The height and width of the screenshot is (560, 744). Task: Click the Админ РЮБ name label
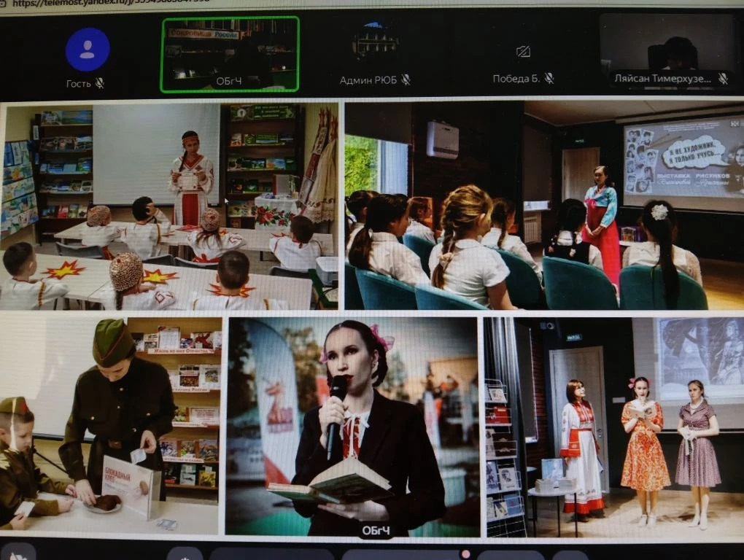[x=368, y=80]
